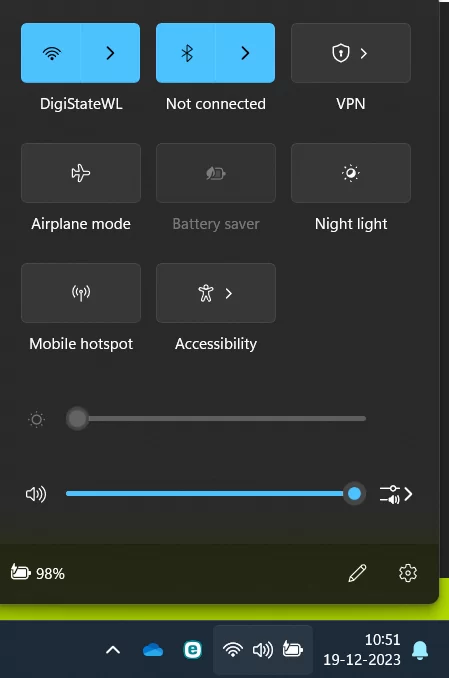Open Settings via the gear icon
The height and width of the screenshot is (678, 449).
(x=407, y=573)
